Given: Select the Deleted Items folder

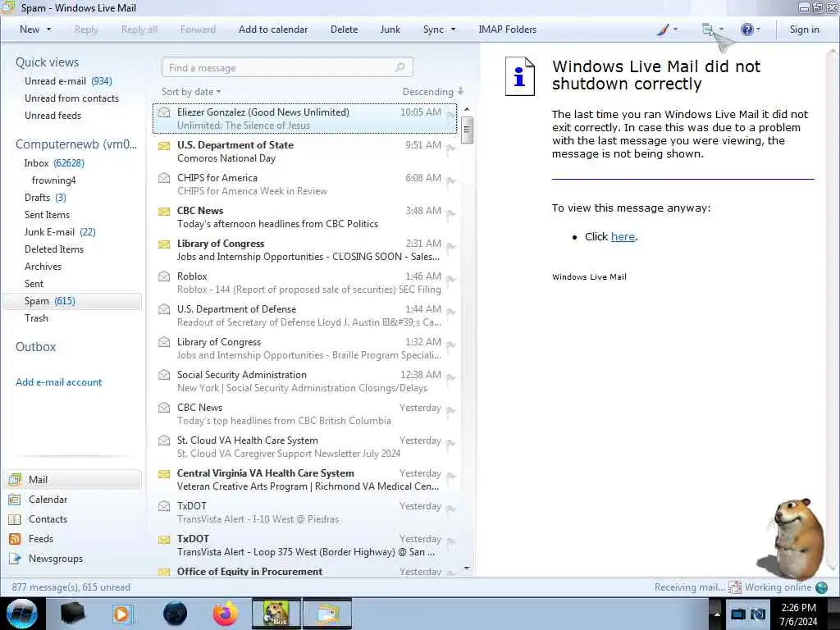Looking at the screenshot, I should click(x=54, y=249).
